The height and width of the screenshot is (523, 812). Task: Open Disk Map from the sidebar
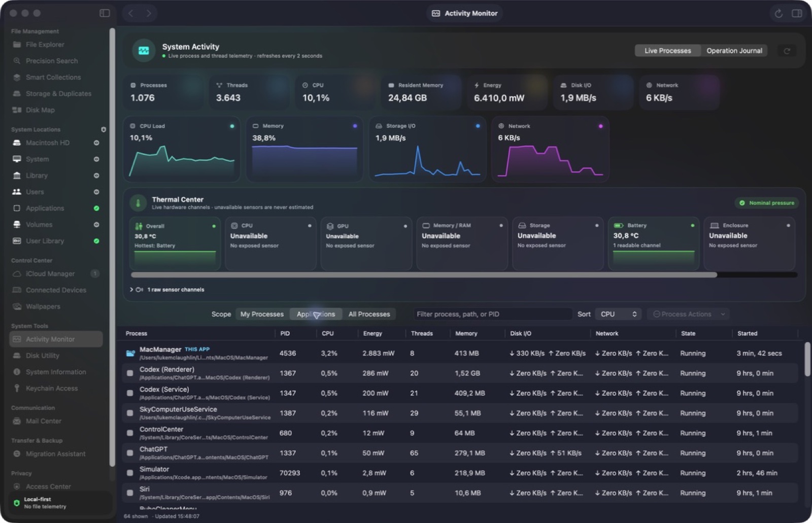click(x=40, y=110)
